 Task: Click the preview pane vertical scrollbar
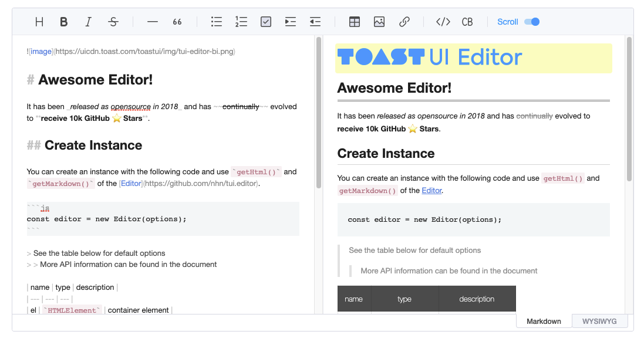(x=629, y=109)
